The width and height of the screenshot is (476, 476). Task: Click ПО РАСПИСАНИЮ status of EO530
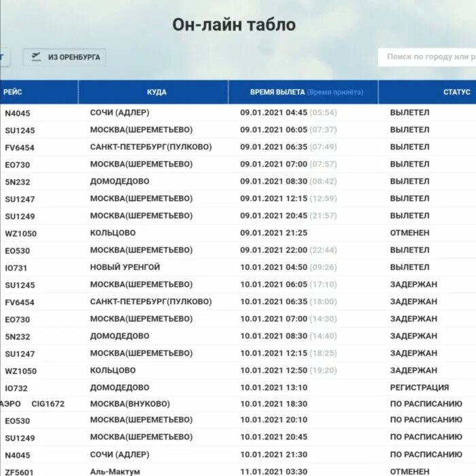(x=426, y=420)
